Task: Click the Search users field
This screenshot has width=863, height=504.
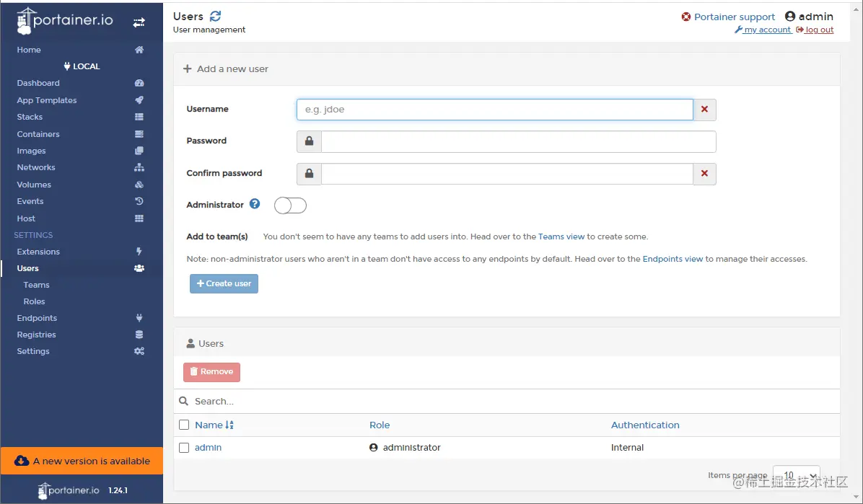Action: 507,402
